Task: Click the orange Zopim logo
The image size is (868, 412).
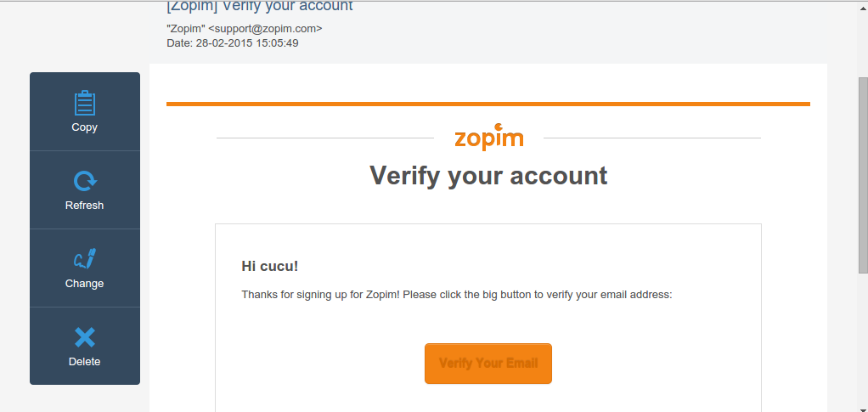Action: pos(488,138)
